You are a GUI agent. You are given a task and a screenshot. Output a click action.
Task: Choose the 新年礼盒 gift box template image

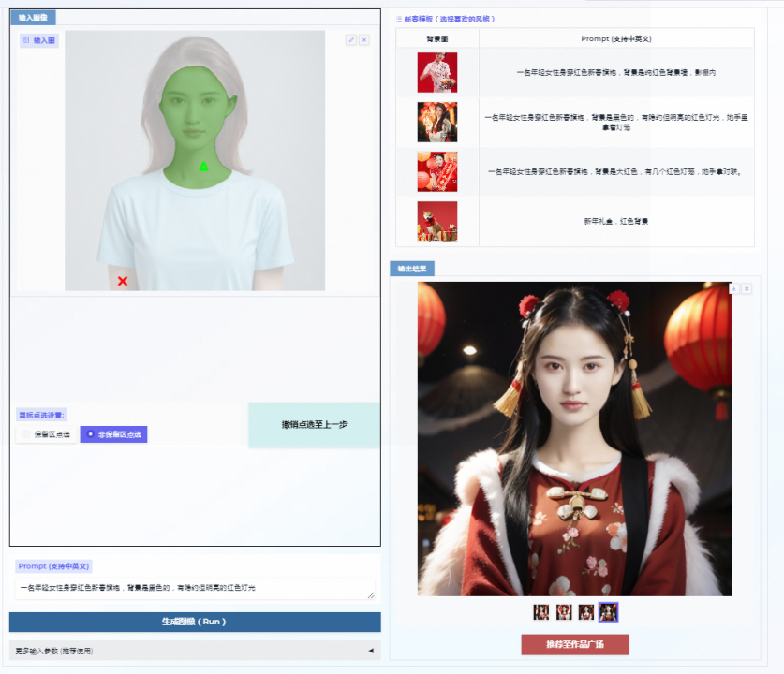click(437, 221)
